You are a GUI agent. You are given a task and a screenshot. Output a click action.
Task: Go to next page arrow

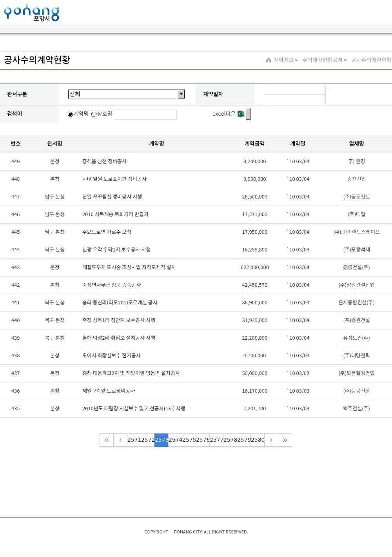point(271,440)
